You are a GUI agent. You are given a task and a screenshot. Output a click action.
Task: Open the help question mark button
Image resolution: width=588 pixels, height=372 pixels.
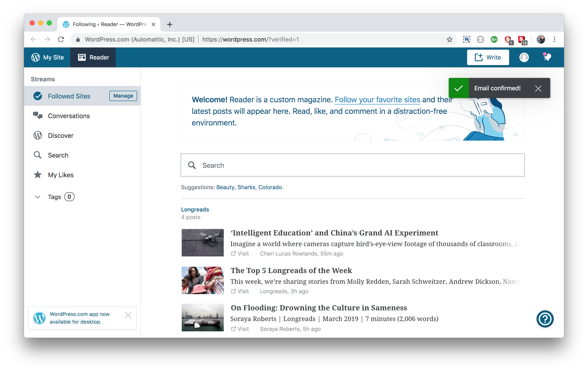545,319
